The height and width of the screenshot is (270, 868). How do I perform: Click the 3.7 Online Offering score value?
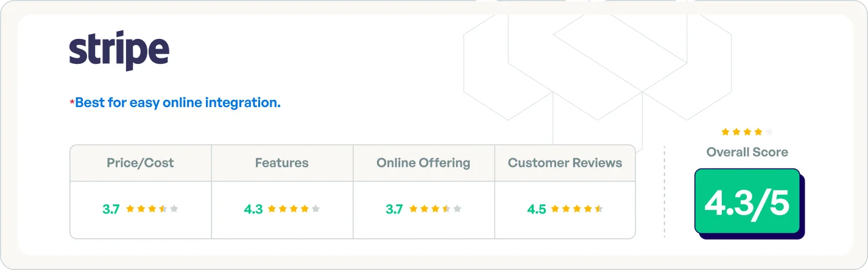394,209
